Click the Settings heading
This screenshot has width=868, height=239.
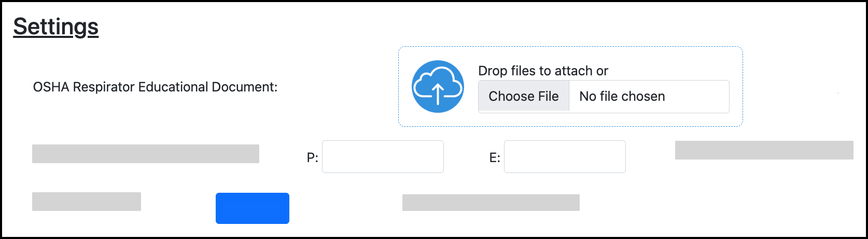pyautogui.click(x=56, y=26)
